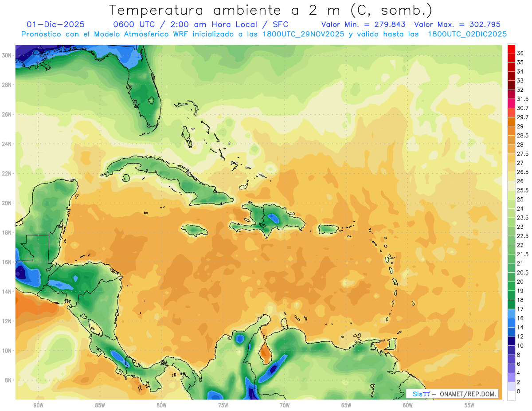532x411 pixels.
Task: Click legend value 29.7
Action: [523, 117]
